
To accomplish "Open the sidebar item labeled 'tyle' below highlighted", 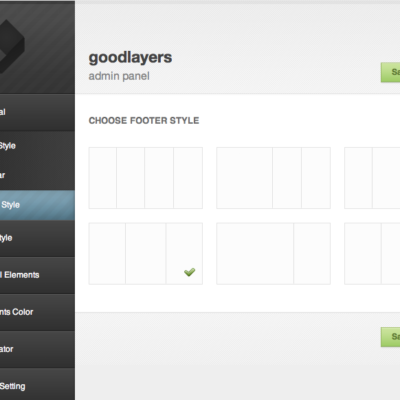I will click(x=37, y=238).
